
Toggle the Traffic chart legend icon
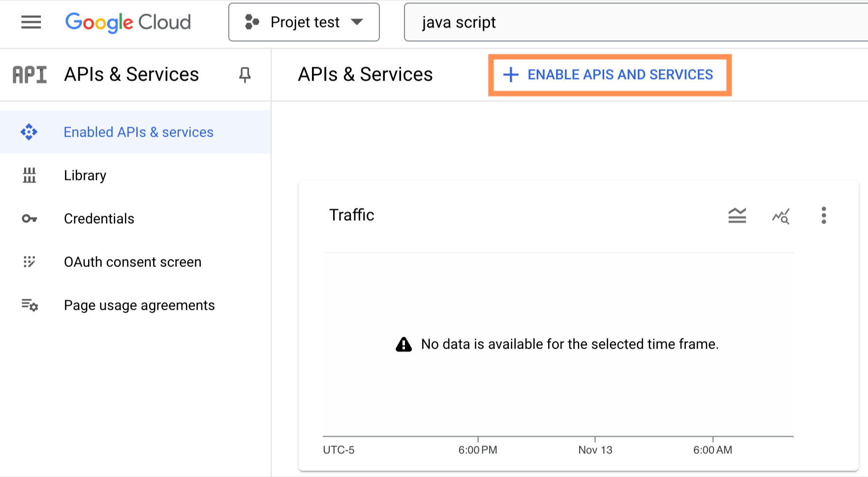(x=737, y=215)
